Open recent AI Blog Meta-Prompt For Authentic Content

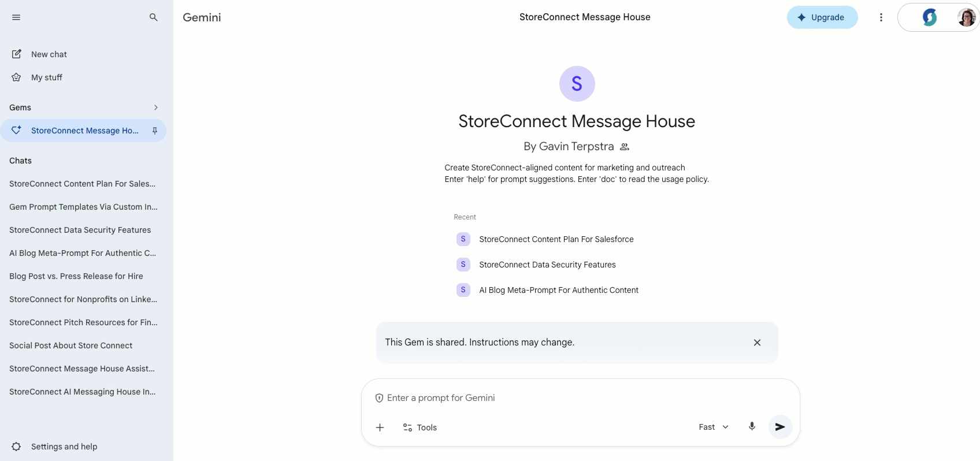point(548,290)
